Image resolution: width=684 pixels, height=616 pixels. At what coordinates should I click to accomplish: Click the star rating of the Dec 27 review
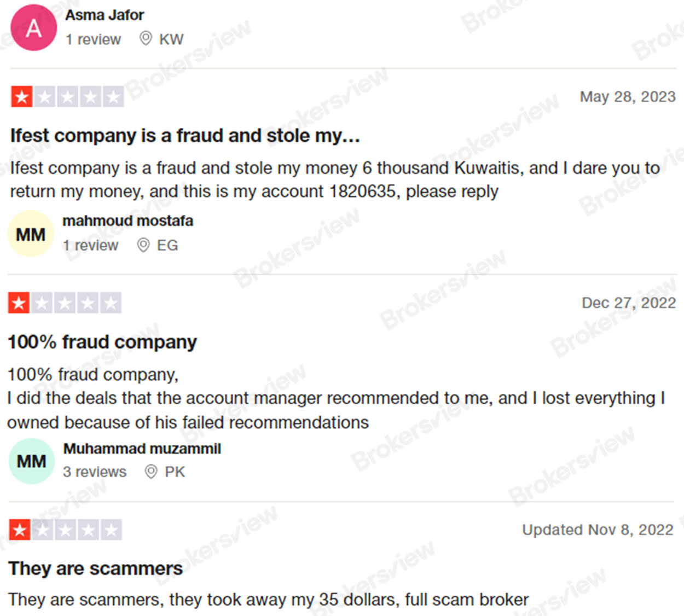(x=66, y=302)
